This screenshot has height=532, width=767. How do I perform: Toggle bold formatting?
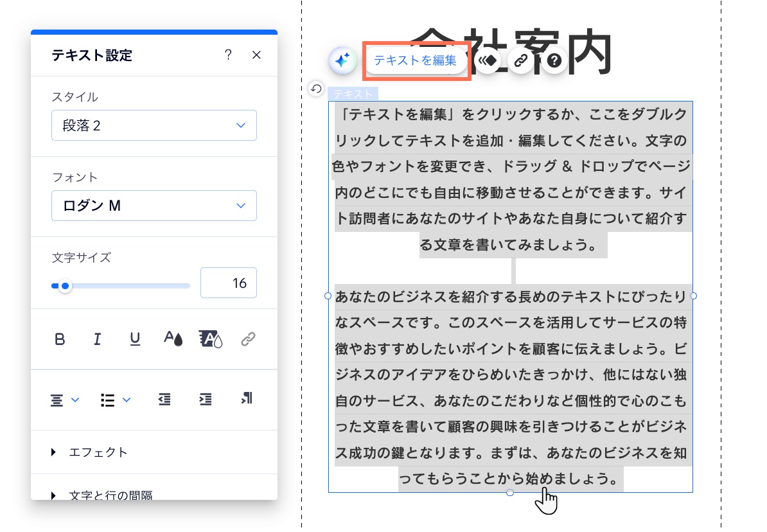pos(60,339)
